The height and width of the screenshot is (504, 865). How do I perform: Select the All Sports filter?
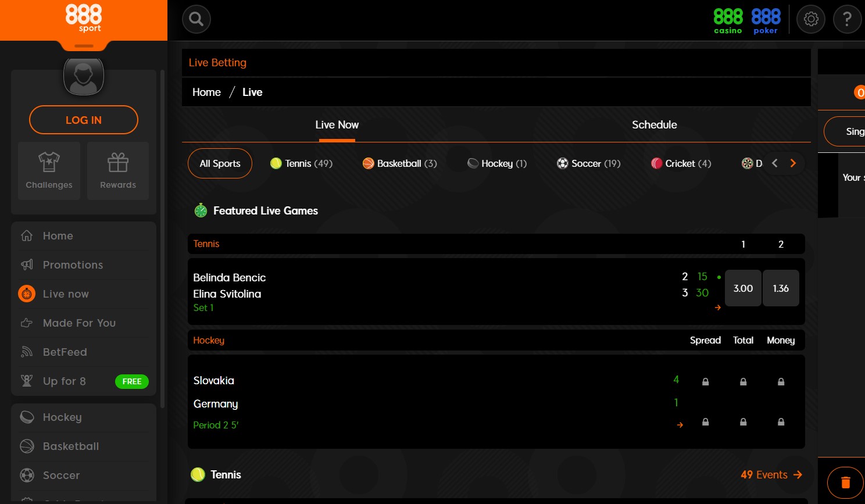tap(219, 163)
